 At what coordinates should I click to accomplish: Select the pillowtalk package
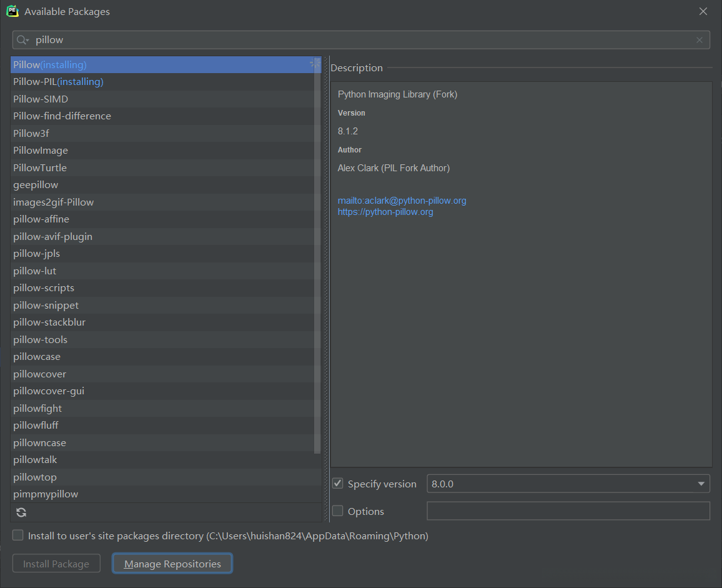[x=166, y=460]
